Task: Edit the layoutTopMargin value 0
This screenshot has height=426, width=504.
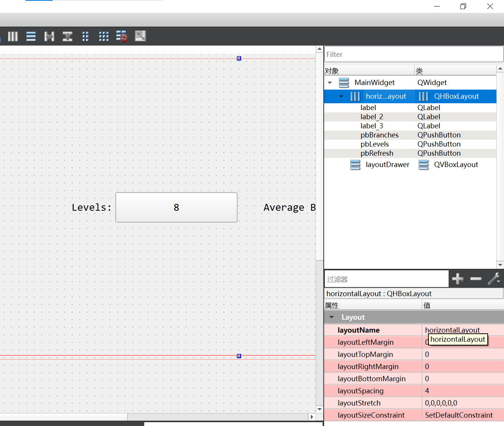Action: coord(463,354)
